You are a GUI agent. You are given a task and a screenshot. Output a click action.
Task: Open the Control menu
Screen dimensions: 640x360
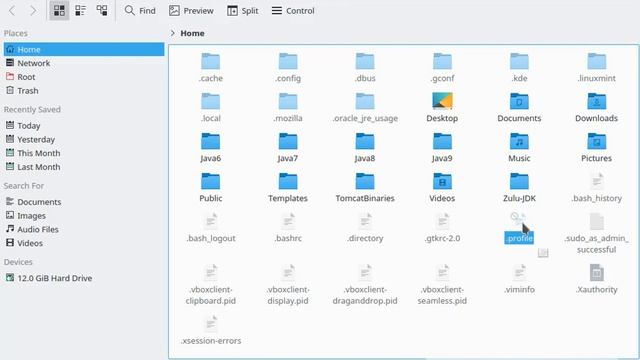point(293,11)
